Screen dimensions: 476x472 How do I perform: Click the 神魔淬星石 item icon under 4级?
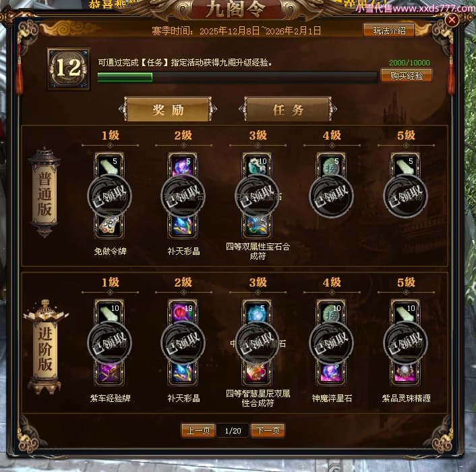(331, 373)
